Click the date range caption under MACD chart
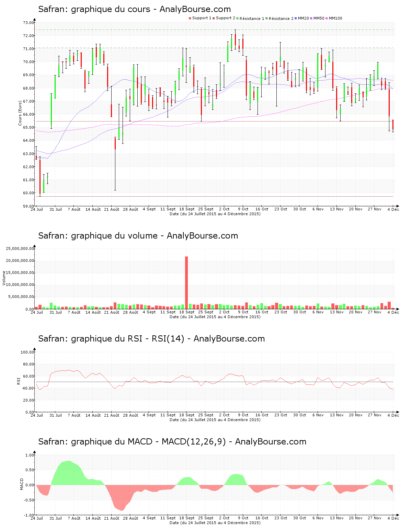The width and height of the screenshot is (412, 532). (215, 523)
